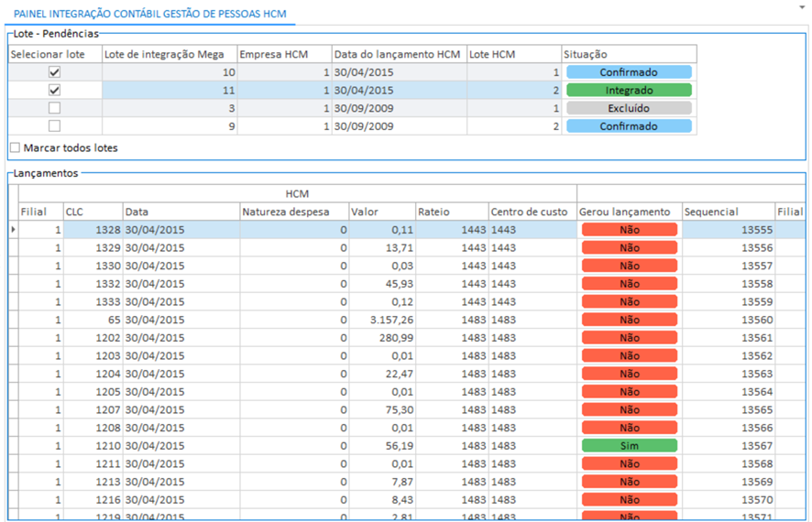
Task: Select the green "Sim" badge in Gerou lançamento
Action: pyautogui.click(x=629, y=445)
